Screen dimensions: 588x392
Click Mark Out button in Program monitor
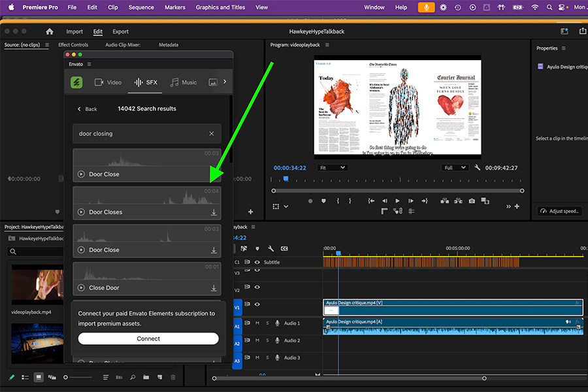(x=350, y=201)
